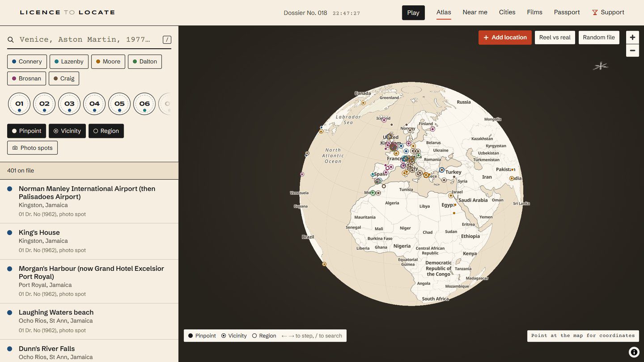Open the Films page
Screen dimensions: 644x362
point(534,13)
